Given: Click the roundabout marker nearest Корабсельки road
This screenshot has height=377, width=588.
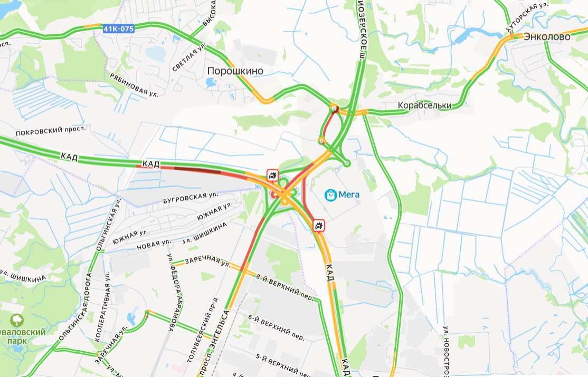Looking at the screenshot, I should tap(334, 108).
